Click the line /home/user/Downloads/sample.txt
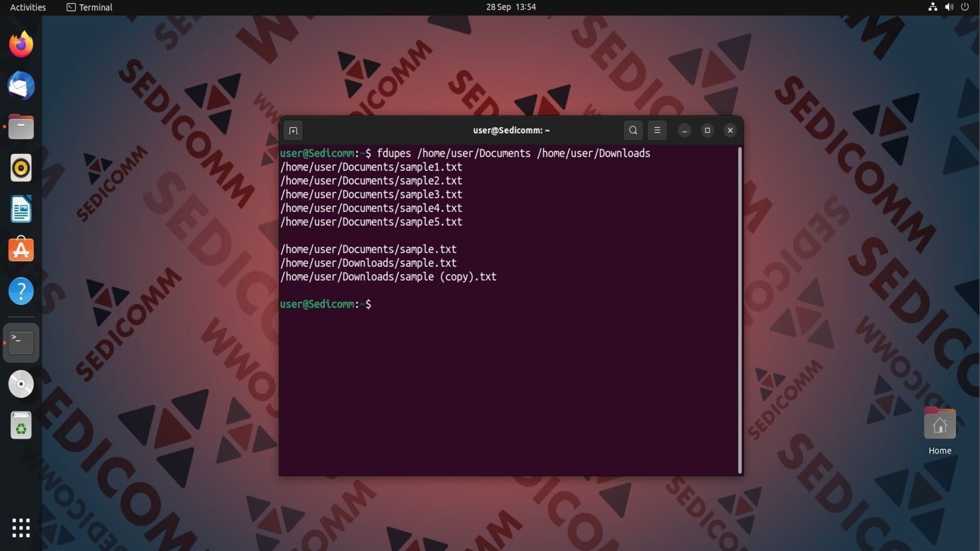Screen dimensions: 980x551 tap(369, 263)
